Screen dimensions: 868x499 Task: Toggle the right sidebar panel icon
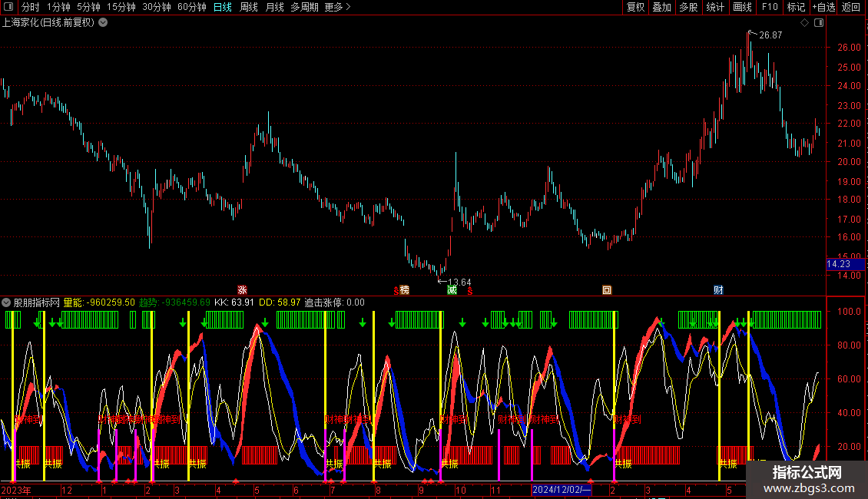pyautogui.click(x=819, y=23)
